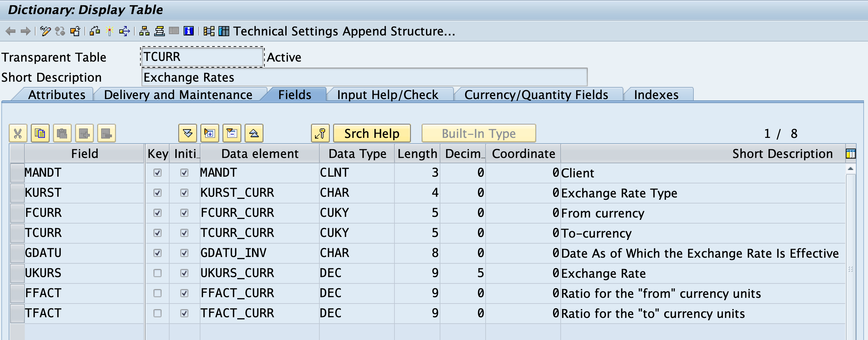
Task: Click the Check object icon
Action: pyautogui.click(x=95, y=31)
